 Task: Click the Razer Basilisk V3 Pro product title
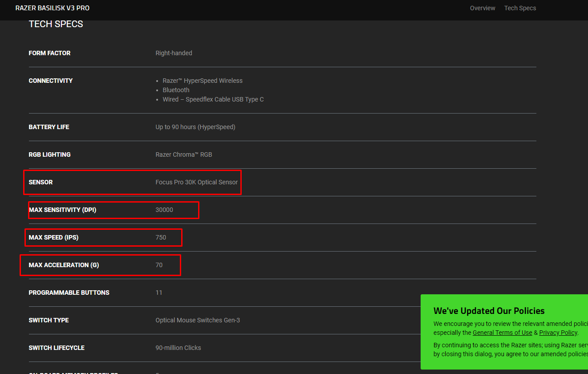click(53, 8)
